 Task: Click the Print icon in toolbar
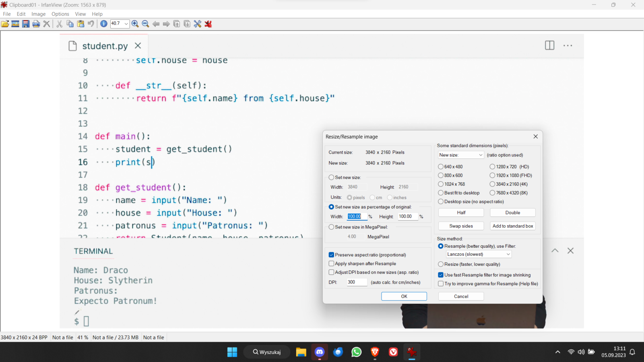pos(36,24)
